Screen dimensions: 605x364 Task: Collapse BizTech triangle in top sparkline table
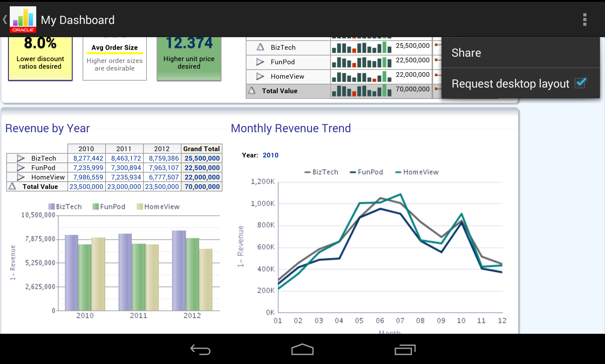click(260, 47)
